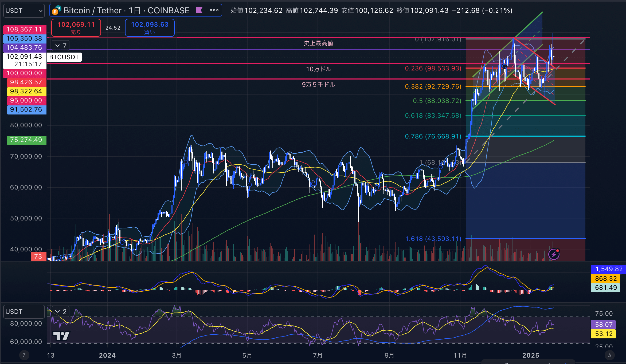Click the 75,274.49 green price label
Viewport: 626px width, 364px height.
[26, 140]
